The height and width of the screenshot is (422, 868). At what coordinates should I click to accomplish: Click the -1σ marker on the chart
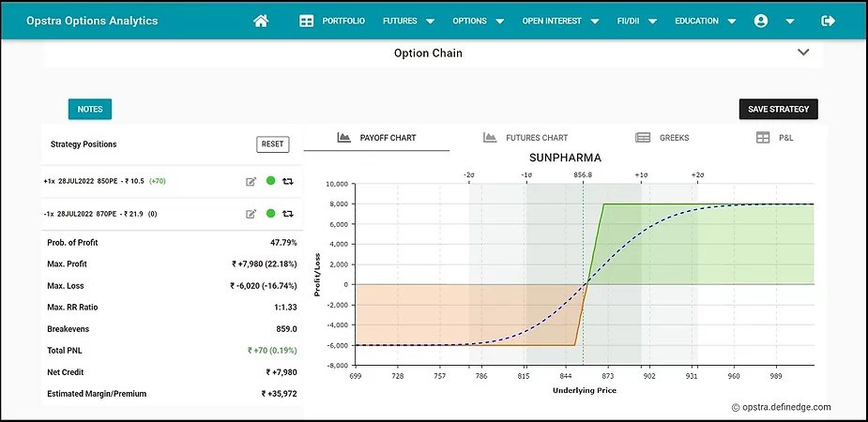pos(526,174)
